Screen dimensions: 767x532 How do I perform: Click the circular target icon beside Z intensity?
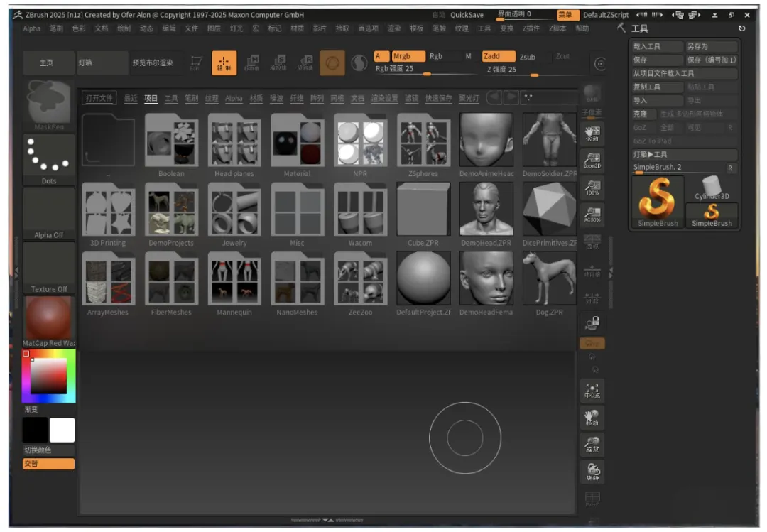[600, 64]
